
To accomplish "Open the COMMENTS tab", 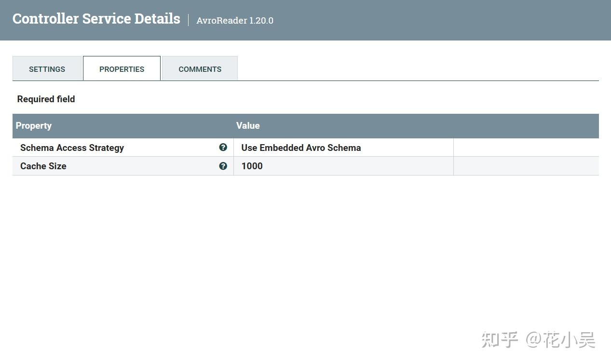I will click(200, 69).
